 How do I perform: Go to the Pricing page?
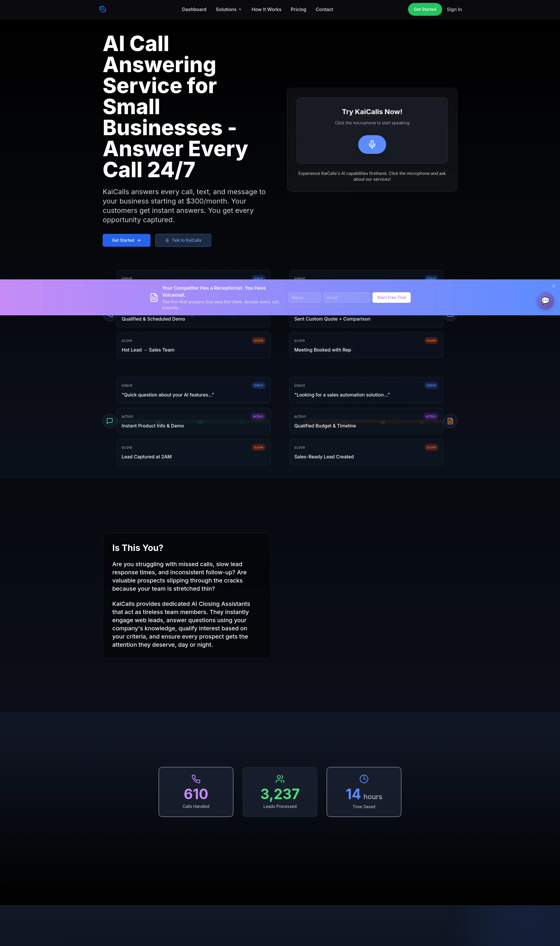tap(298, 9)
